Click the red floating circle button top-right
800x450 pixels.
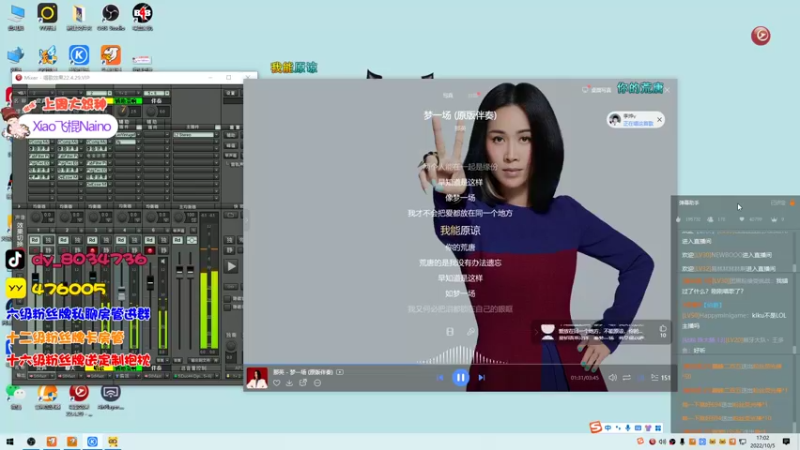(760, 36)
